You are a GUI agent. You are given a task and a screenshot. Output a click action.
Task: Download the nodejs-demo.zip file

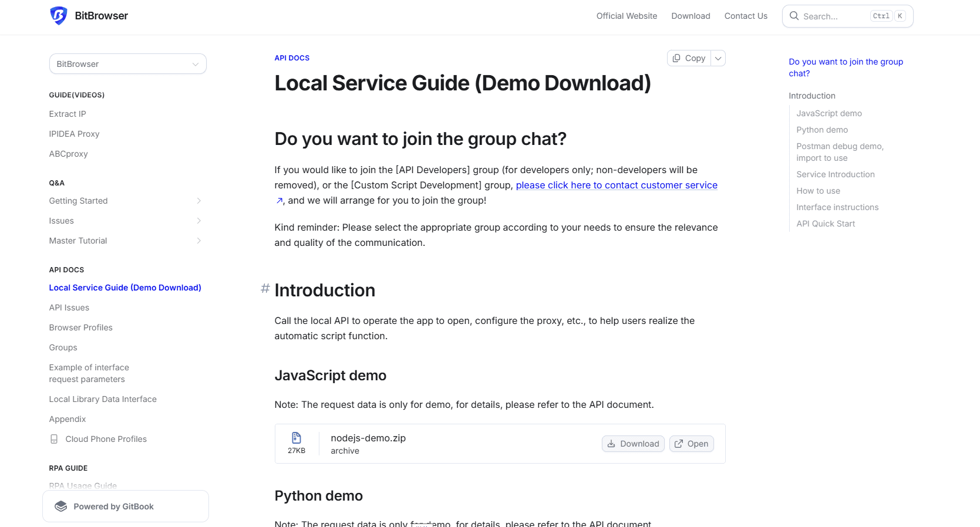tap(633, 444)
